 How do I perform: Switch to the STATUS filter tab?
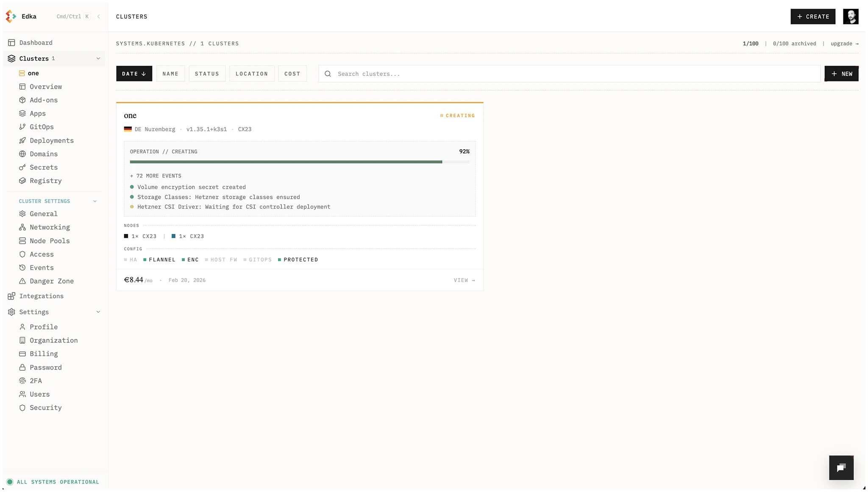207,73
